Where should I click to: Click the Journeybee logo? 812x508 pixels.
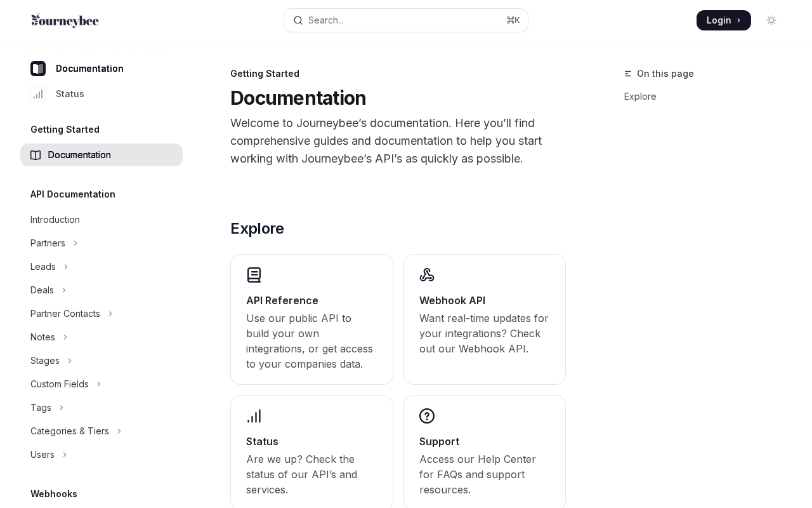65,20
